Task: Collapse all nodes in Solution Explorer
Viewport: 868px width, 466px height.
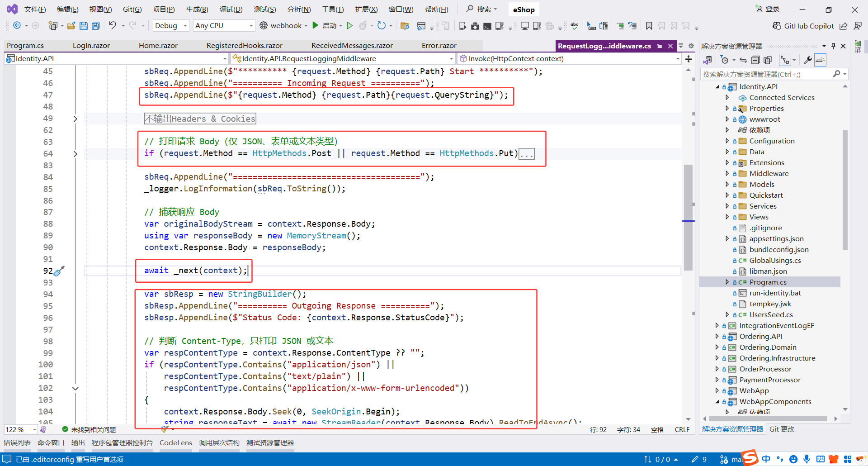Action: pyautogui.click(x=755, y=60)
